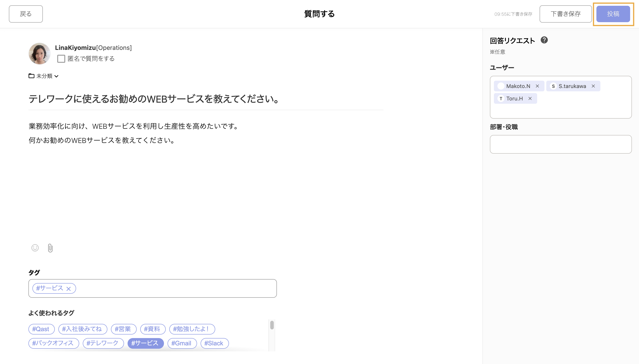Screen dimensions: 639x364
Task: Click into the tag input field
Action: 175,288
